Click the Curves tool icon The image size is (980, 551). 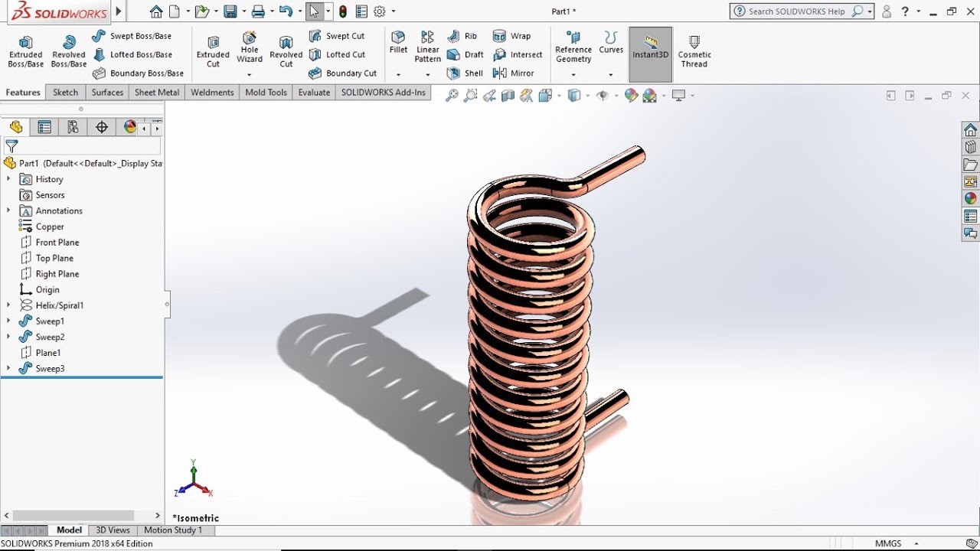611,43
